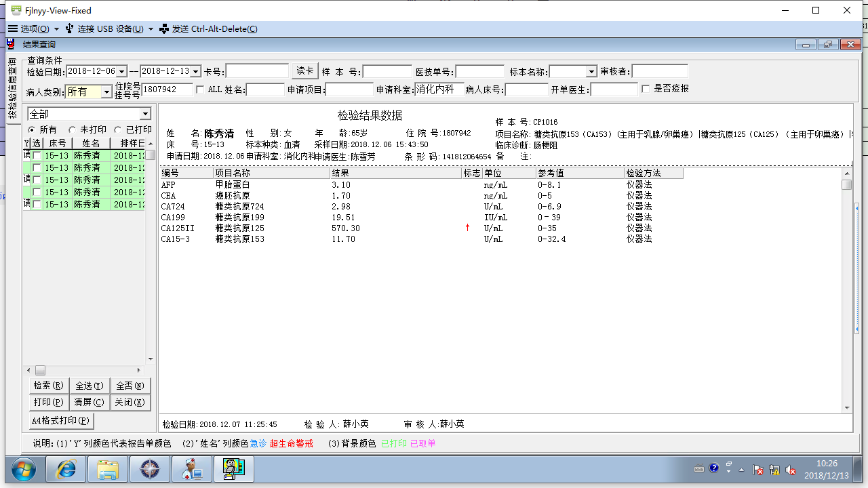Screen dimensions: 868x488
Task: Open the doctor with computer taskbar app
Action: (192, 469)
